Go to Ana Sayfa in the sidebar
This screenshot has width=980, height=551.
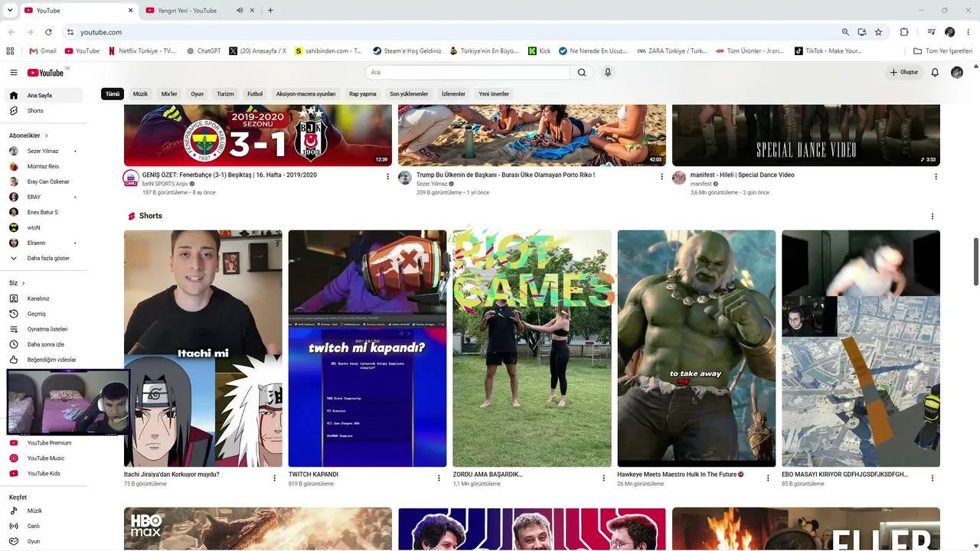(43, 96)
